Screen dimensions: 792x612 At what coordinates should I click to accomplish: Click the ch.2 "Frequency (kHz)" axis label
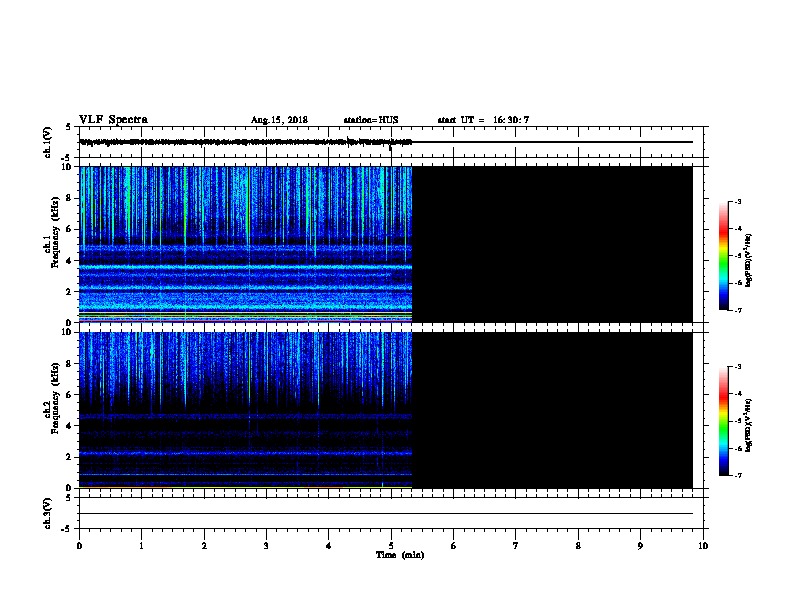[55, 398]
